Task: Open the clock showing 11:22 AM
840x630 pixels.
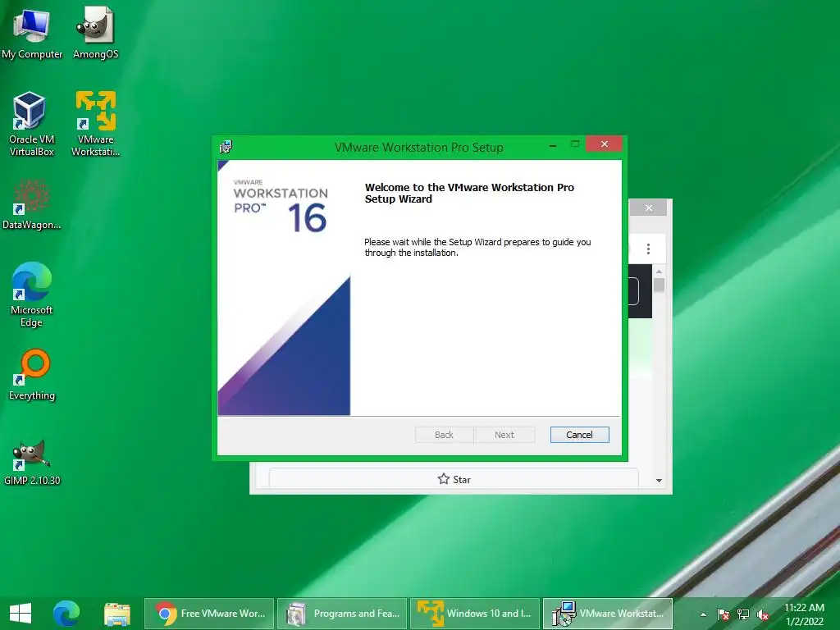Action: [804, 614]
